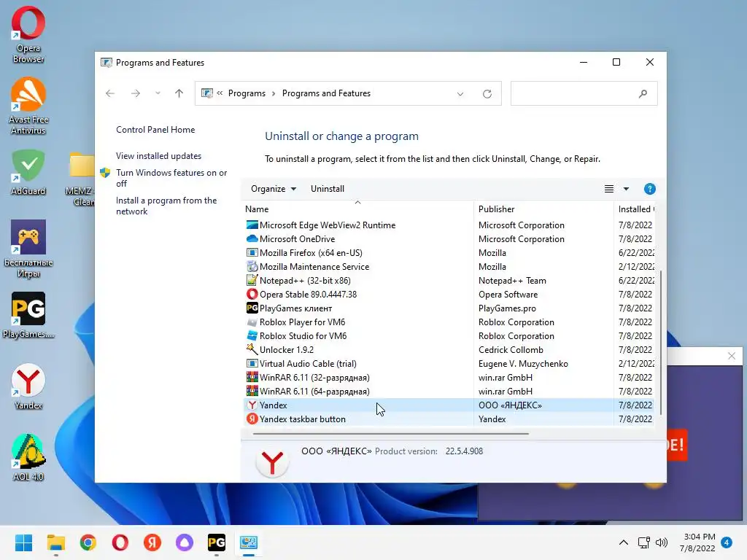Image resolution: width=747 pixels, height=560 pixels.
Task: Select Roblox Studio for VM6
Action: (448, 335)
